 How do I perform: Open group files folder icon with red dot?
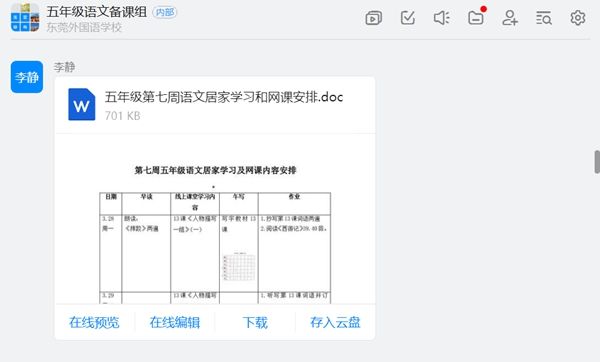tap(476, 16)
